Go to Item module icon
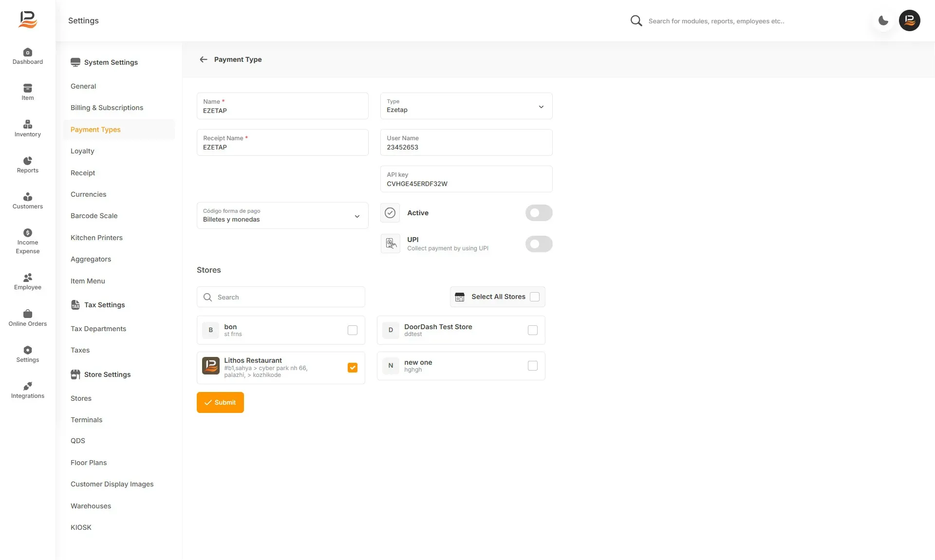The height and width of the screenshot is (560, 935). pyautogui.click(x=28, y=88)
